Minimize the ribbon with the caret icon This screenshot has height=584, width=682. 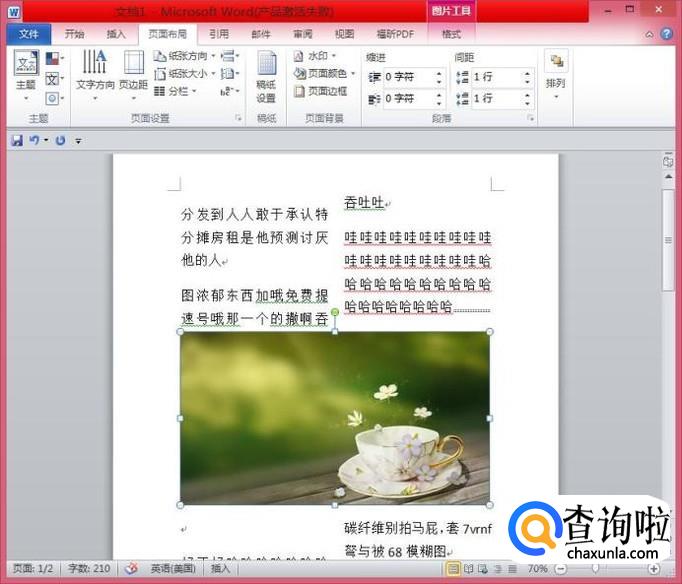[x=649, y=34]
